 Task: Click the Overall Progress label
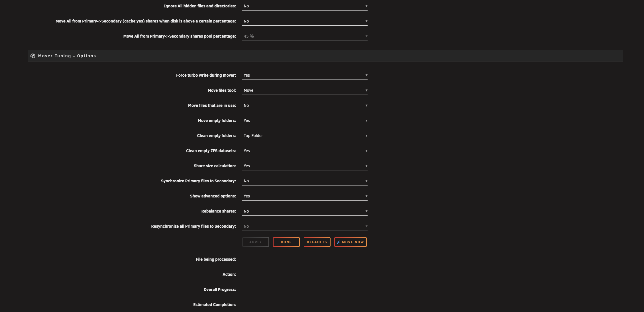pyautogui.click(x=220, y=289)
